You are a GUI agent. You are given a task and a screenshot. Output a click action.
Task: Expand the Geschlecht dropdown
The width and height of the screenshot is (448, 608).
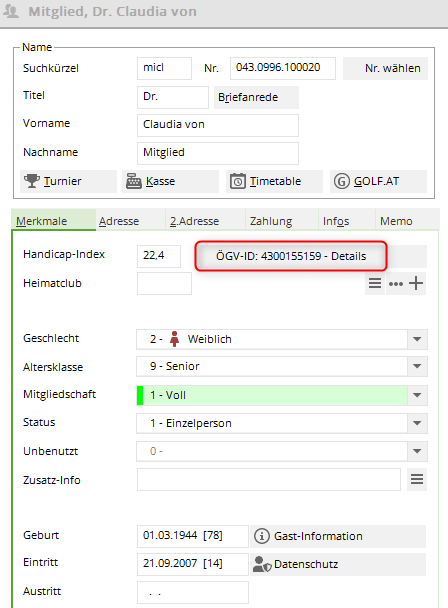[417, 339]
